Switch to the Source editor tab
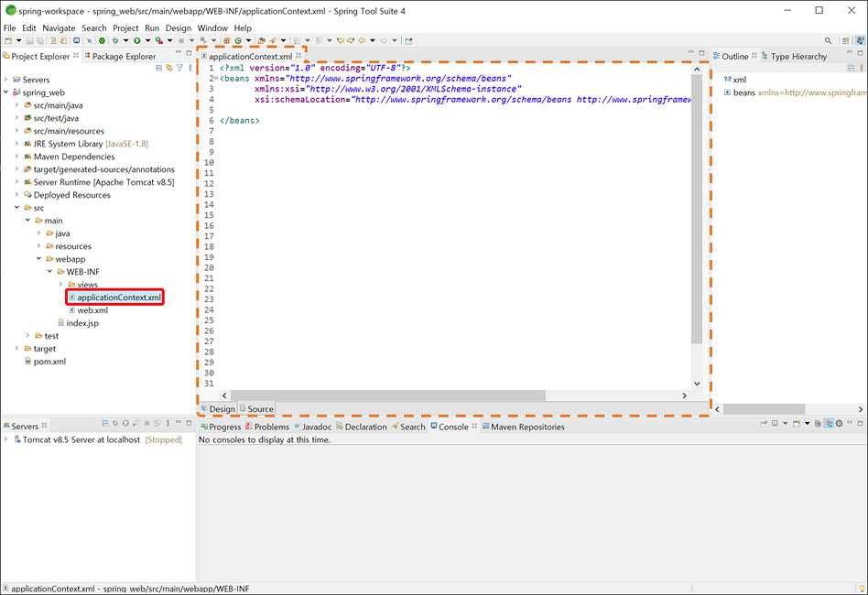Viewport: 868px width, 595px height. 257,408
